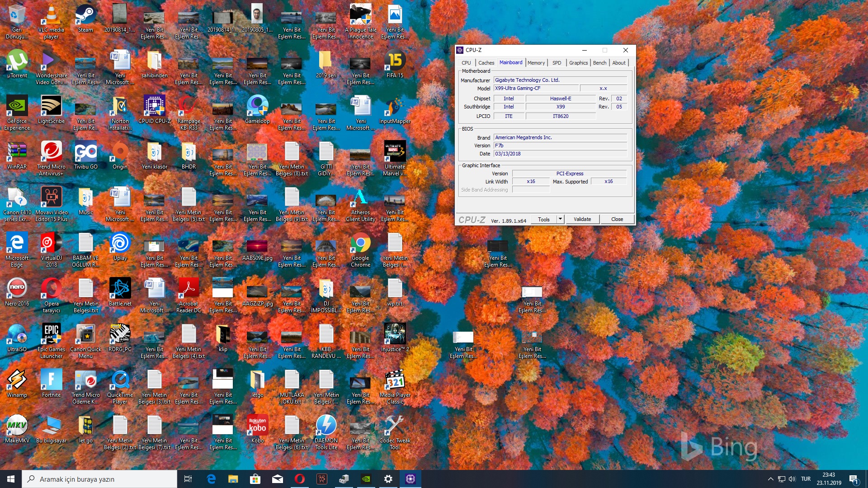Switch to the SPD tab
The height and width of the screenshot is (488, 868).
[557, 63]
